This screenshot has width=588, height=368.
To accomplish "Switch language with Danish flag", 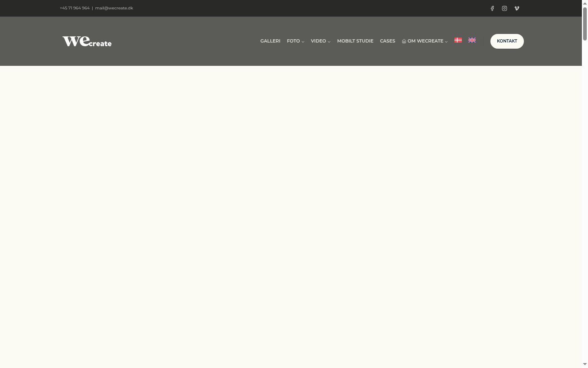I will pos(458,40).
